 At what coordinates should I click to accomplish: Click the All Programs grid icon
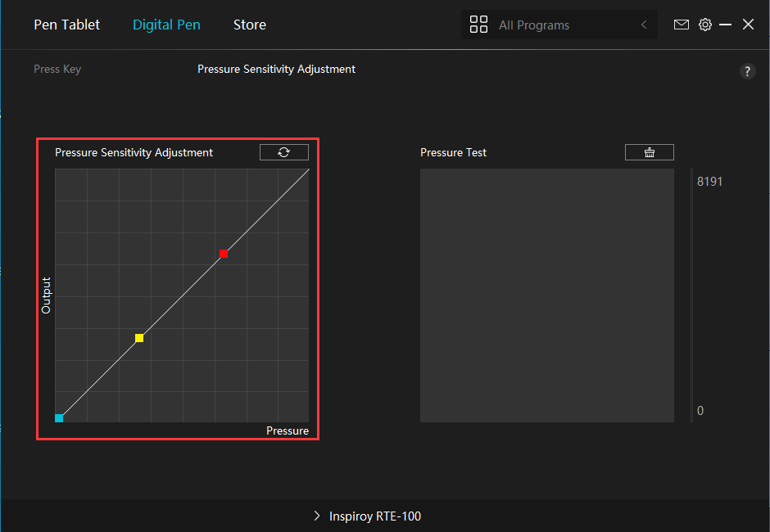coord(478,25)
